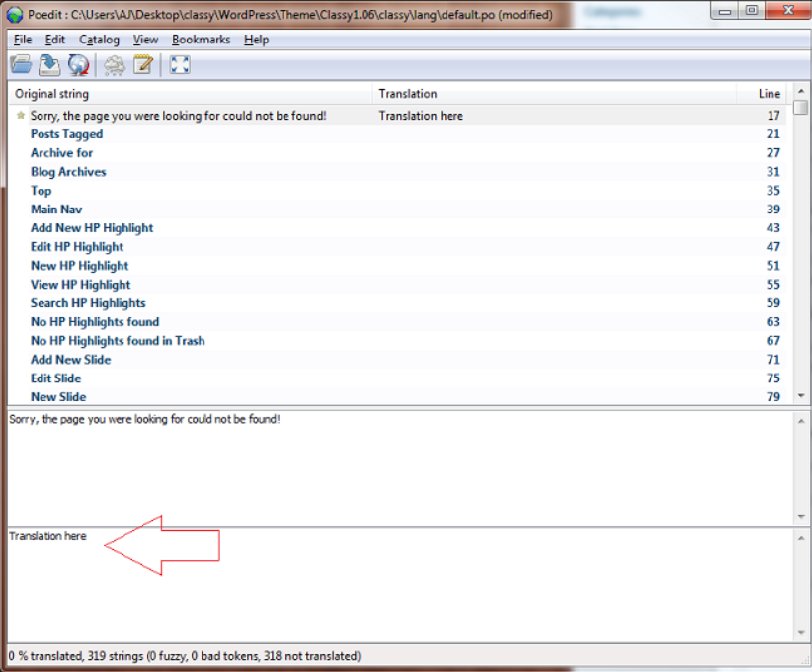Image resolution: width=812 pixels, height=672 pixels.
Task: Click the Poedit globe icon in title bar
Action: coord(15,15)
